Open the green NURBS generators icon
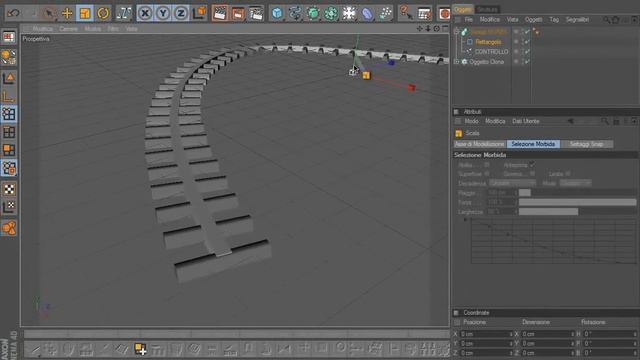Image resolution: width=640 pixels, height=360 pixels. (313, 13)
